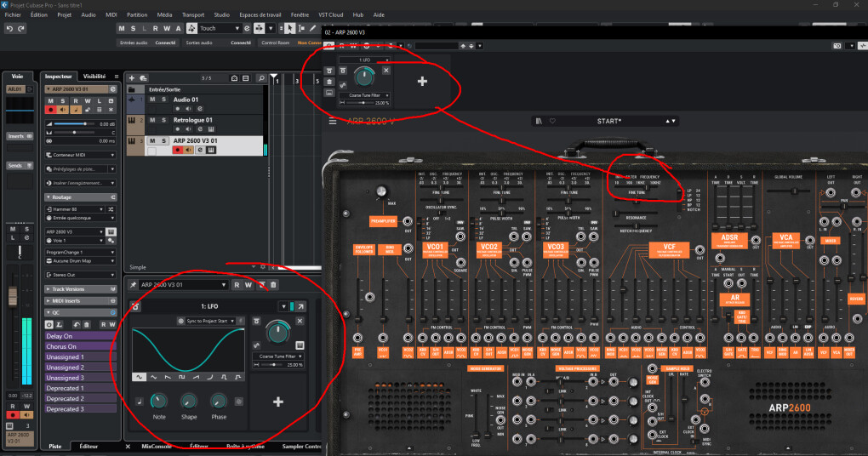Toggle global Solo in the Cubase toolbar
The width and height of the screenshot is (868, 456).
[x=133, y=28]
